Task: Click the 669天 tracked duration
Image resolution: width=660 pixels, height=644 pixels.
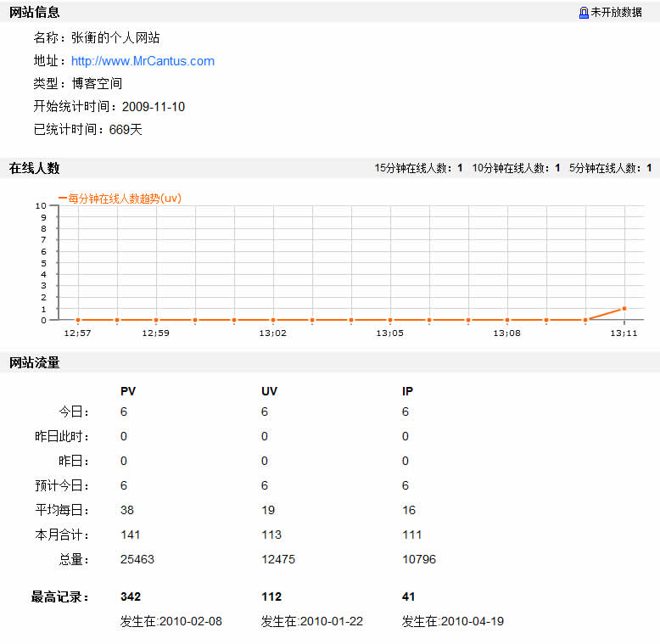Action: coord(126,129)
